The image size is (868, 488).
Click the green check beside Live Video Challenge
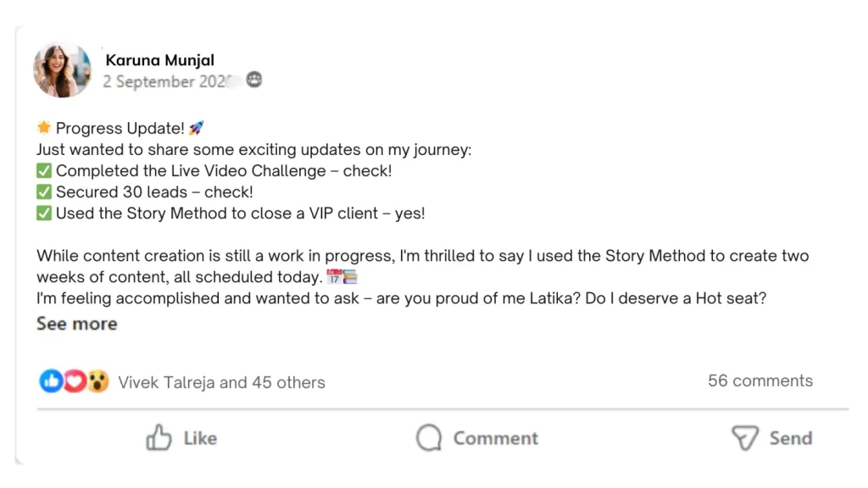point(44,170)
